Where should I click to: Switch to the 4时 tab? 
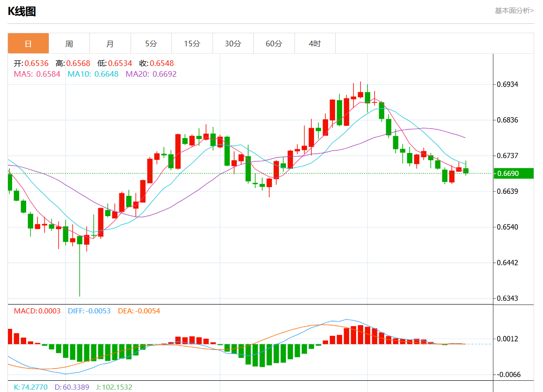pos(315,44)
